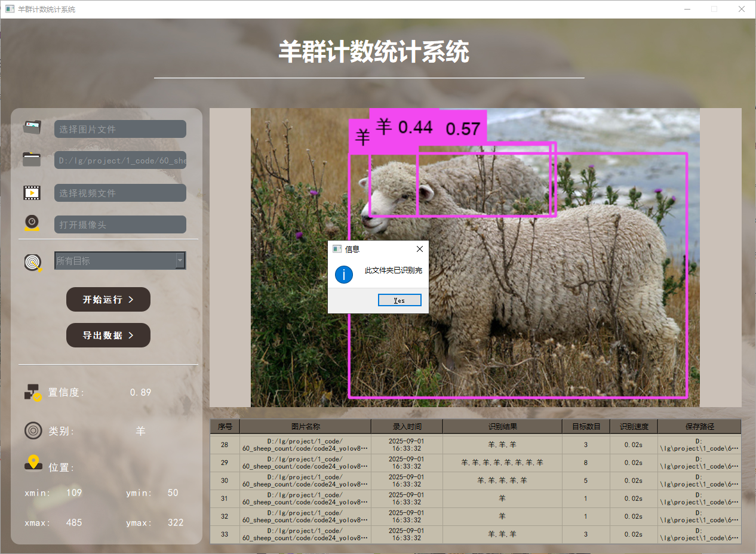Viewport: 756px width, 554px height.
Task: Click the location pin (位置) icon
Action: coord(33,463)
